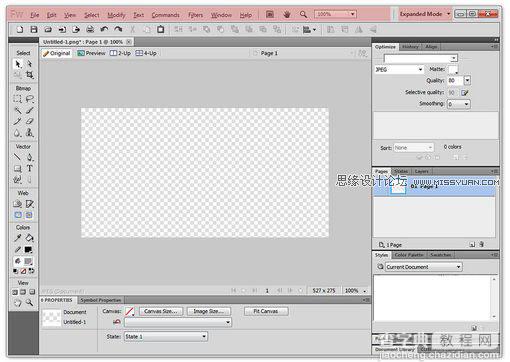Swap stroke and fill colors
The height and width of the screenshot is (362, 510).
click(31, 271)
